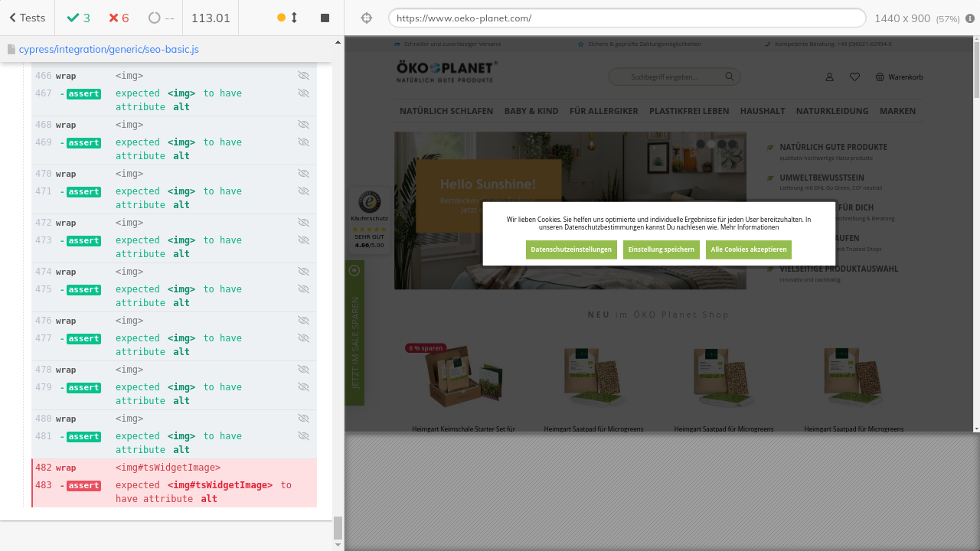The height and width of the screenshot is (551, 980).
Task: Open the Warenkorb shopping cart
Action: 899,77
